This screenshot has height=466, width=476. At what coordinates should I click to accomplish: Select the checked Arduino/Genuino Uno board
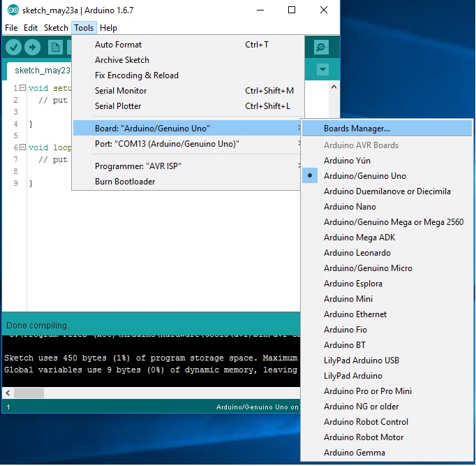click(387, 176)
